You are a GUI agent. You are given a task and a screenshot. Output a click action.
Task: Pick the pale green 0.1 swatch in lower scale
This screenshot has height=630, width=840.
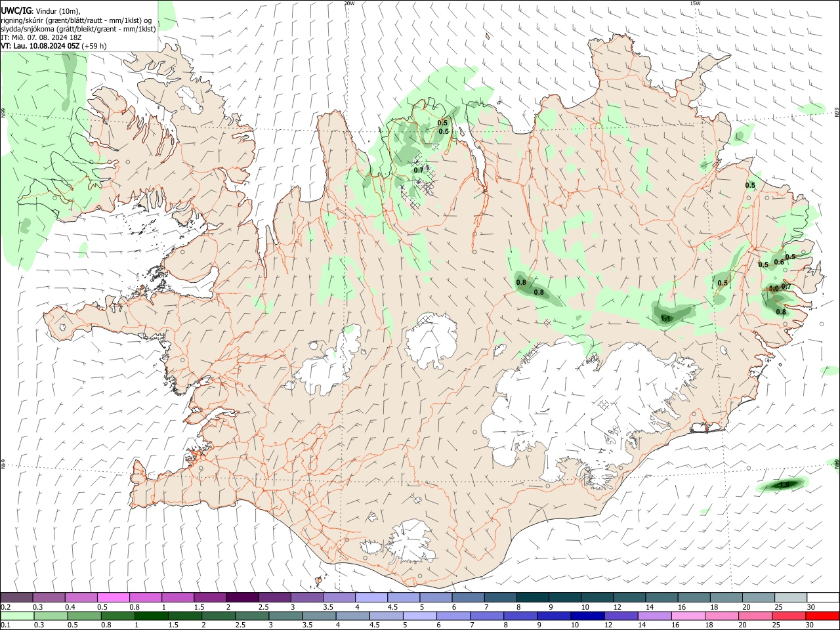[18, 616]
